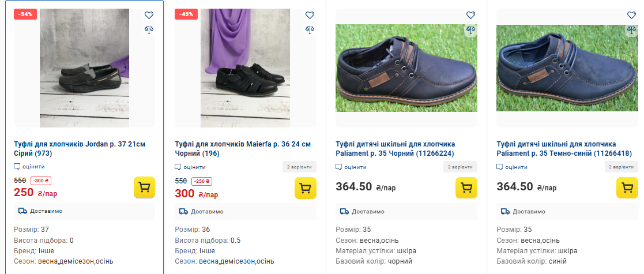Add Paliament dark-blue shoes to cart

pyautogui.click(x=627, y=188)
